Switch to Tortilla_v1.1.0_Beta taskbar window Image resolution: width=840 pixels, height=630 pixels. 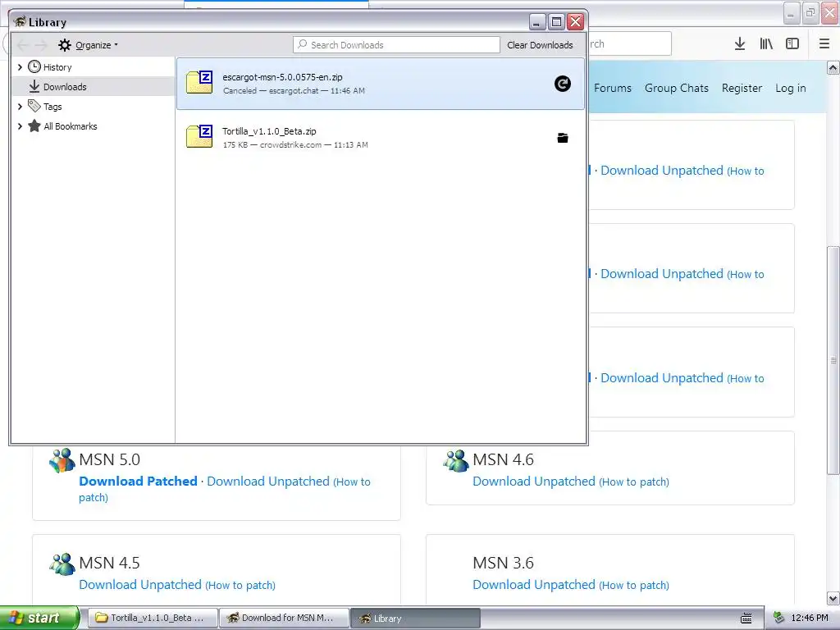(152, 618)
